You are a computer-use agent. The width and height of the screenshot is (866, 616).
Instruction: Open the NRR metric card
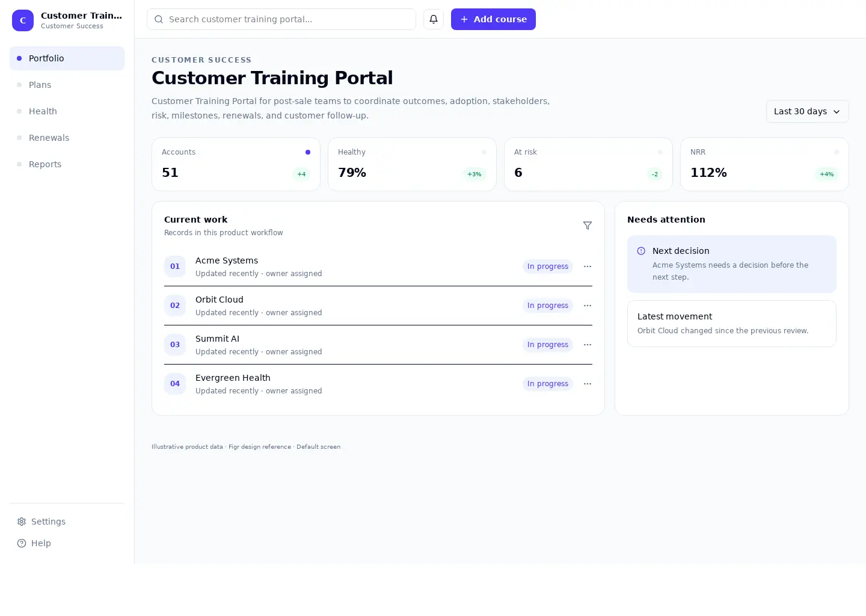764,164
